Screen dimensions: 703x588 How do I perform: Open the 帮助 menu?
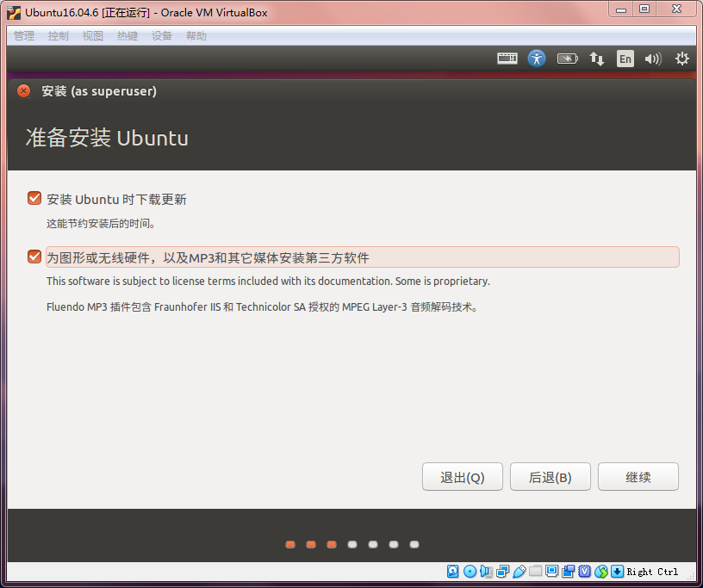[196, 36]
